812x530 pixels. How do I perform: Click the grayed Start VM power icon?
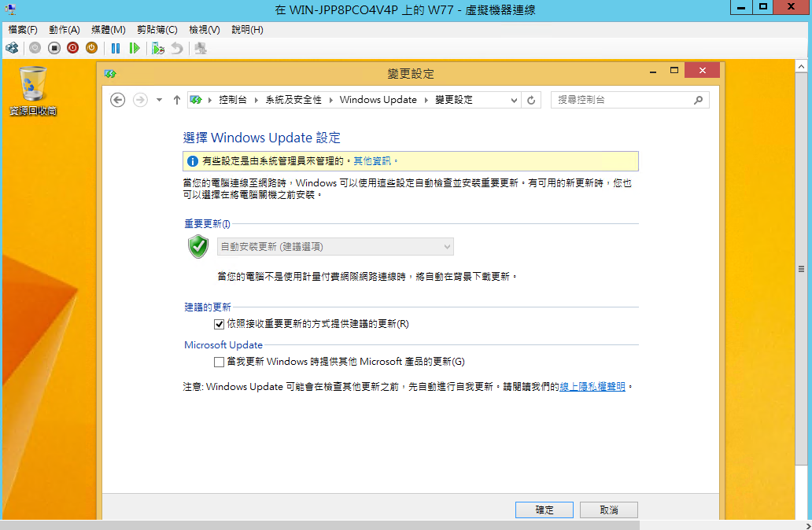(35, 48)
